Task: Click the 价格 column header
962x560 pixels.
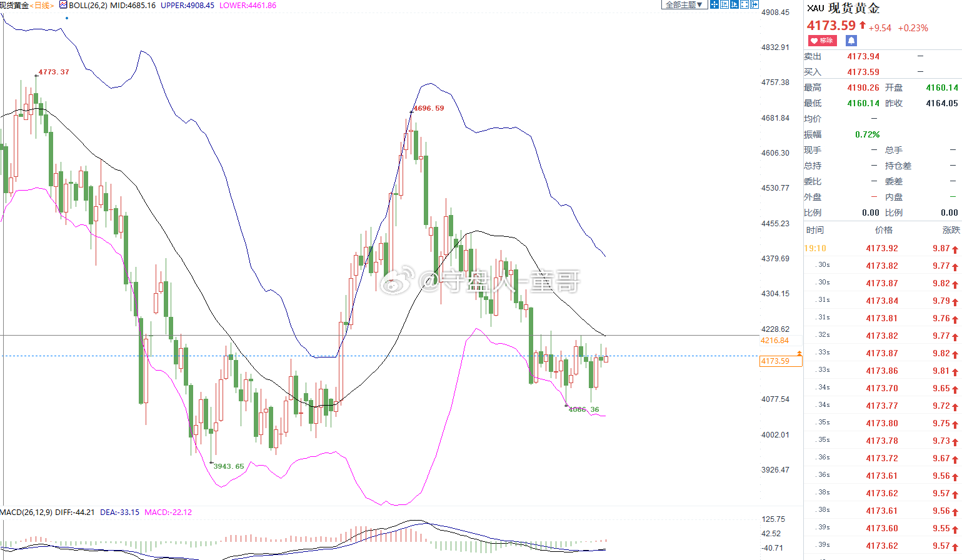Action: coord(884,230)
